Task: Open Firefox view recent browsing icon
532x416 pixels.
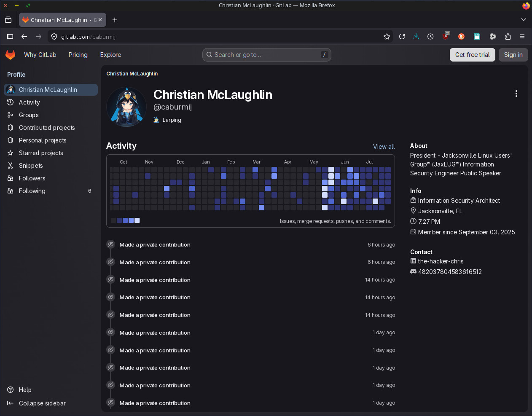Action: coord(8,20)
